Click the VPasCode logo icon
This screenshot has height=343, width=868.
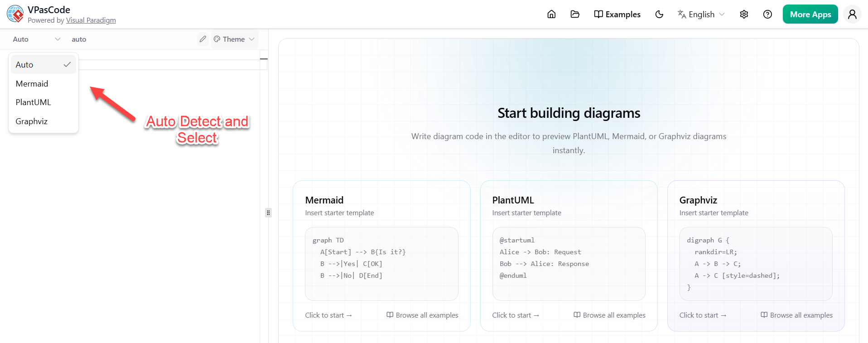(x=15, y=14)
